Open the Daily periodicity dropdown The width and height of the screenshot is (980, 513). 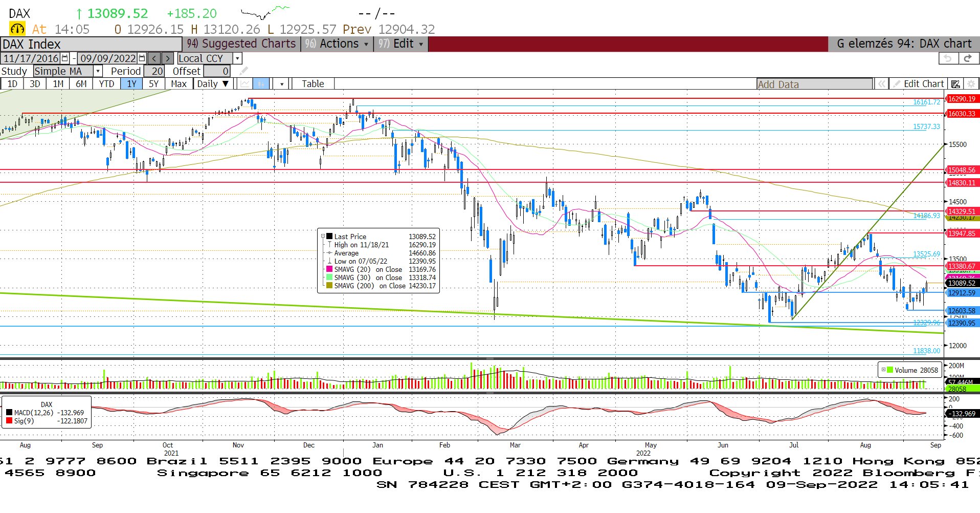point(213,84)
